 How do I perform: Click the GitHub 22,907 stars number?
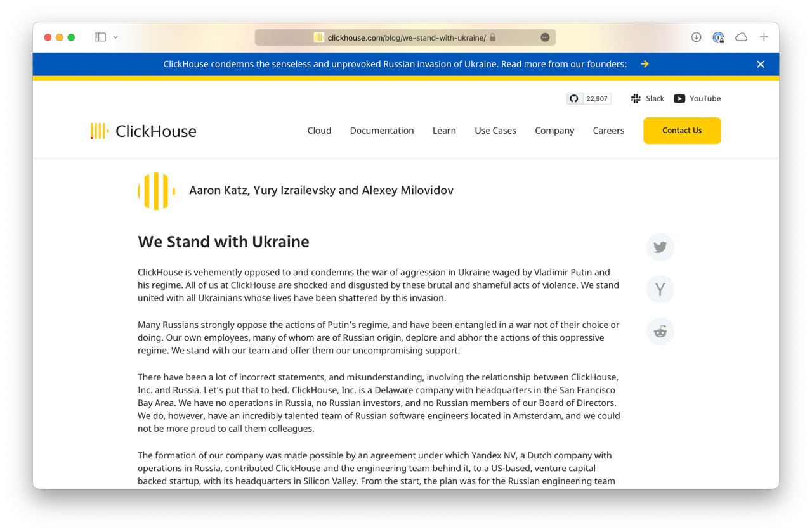(597, 98)
